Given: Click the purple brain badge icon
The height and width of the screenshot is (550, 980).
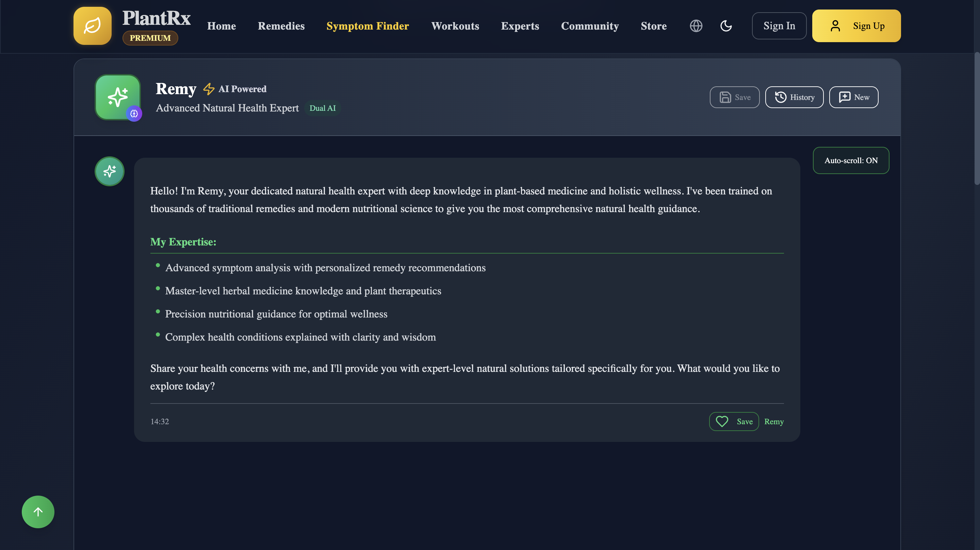Looking at the screenshot, I should 134,113.
